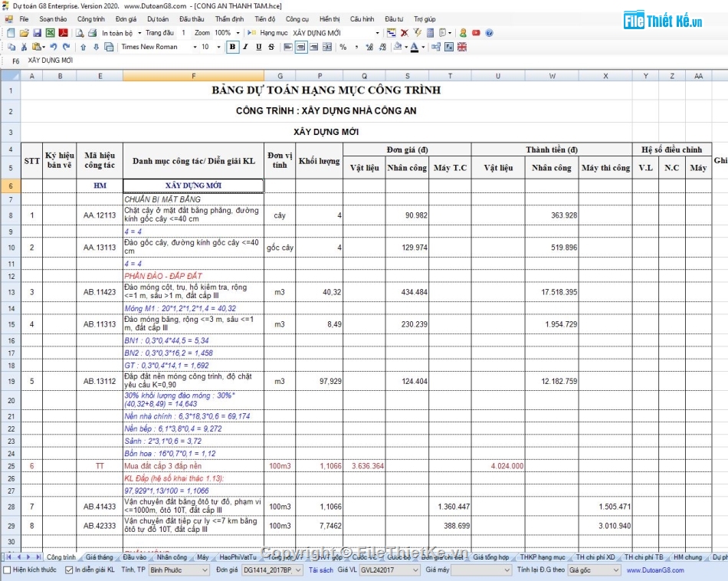Open the font size 10 dropdown
Viewport: 728px width, 581px height.
pyautogui.click(x=218, y=47)
